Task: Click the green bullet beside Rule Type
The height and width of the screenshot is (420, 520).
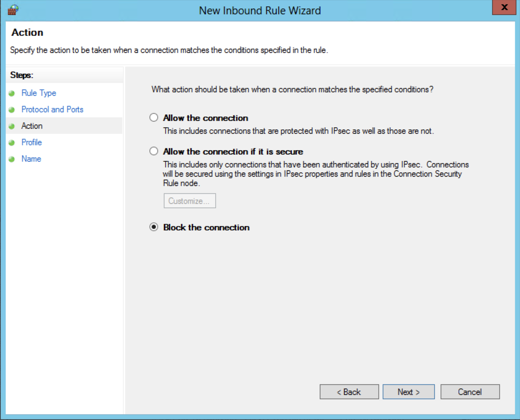Action: click(x=12, y=93)
